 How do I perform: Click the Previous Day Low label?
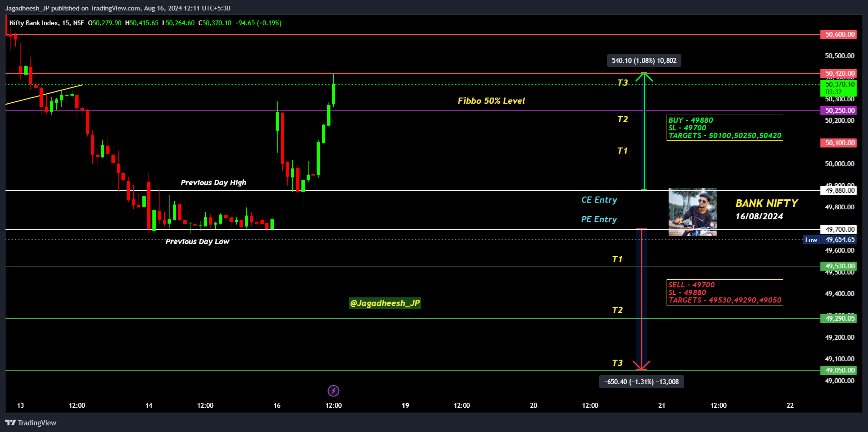[x=197, y=242]
